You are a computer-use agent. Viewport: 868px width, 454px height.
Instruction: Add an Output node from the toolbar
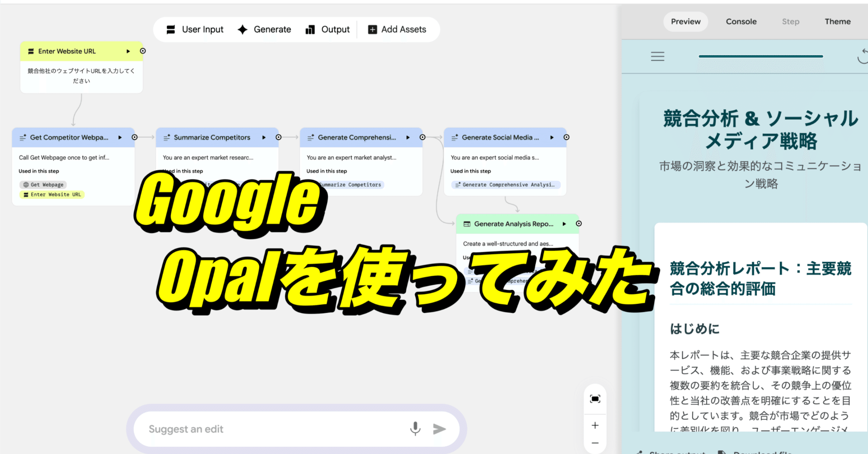point(328,29)
